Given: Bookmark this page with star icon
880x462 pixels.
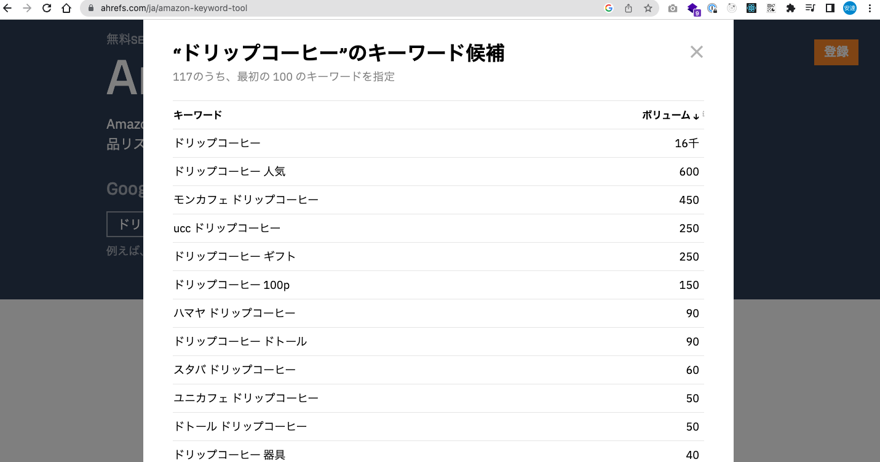Looking at the screenshot, I should [x=648, y=8].
